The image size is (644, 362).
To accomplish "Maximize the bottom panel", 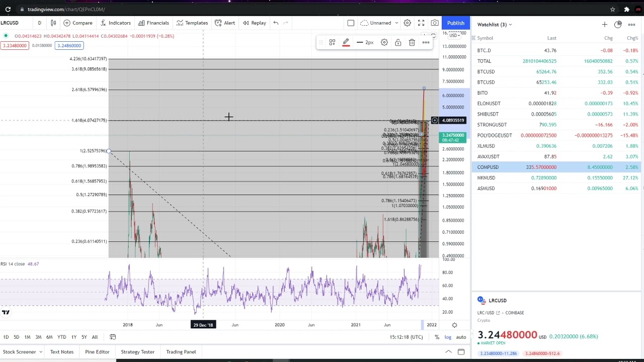I will point(461,352).
